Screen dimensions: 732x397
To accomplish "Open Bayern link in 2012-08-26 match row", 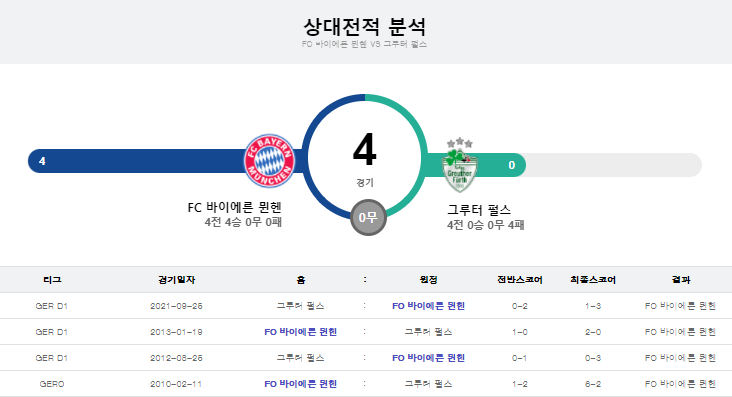I will coord(429,358).
